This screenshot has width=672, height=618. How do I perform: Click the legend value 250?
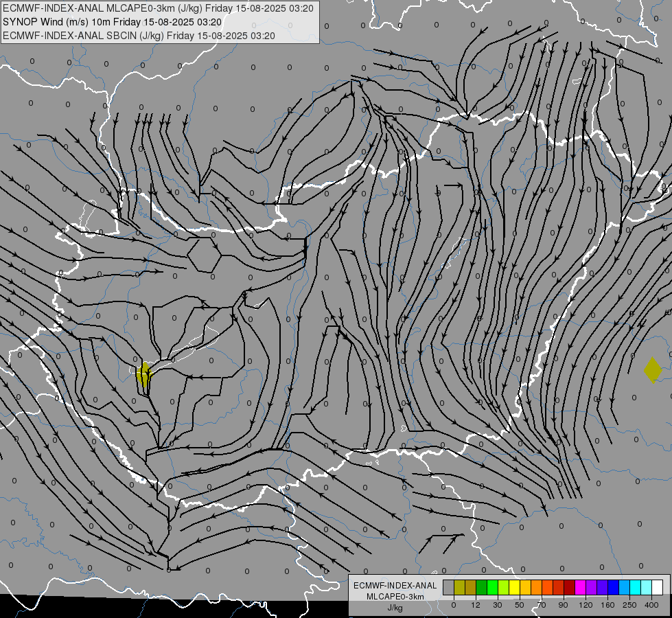[x=629, y=605]
